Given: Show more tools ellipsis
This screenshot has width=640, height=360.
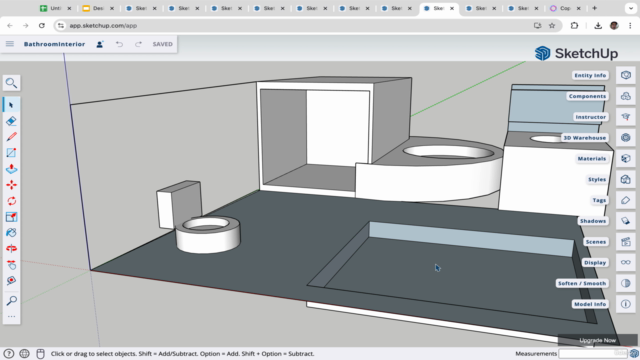Looking at the screenshot, I should tap(11, 316).
